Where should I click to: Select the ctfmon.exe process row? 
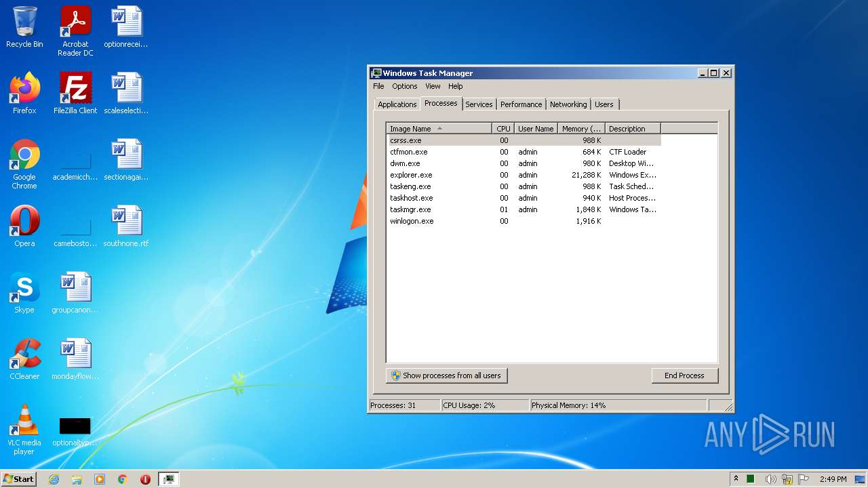click(524, 152)
